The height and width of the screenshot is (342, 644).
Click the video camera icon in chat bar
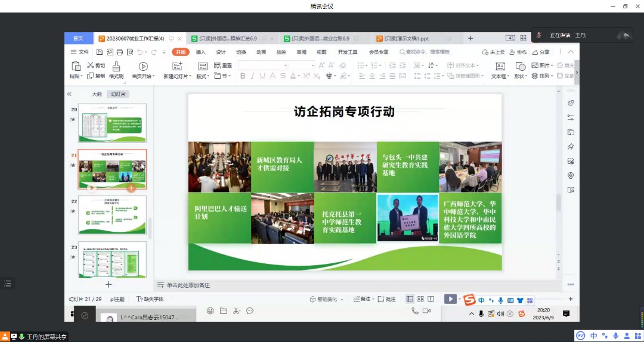427,311
